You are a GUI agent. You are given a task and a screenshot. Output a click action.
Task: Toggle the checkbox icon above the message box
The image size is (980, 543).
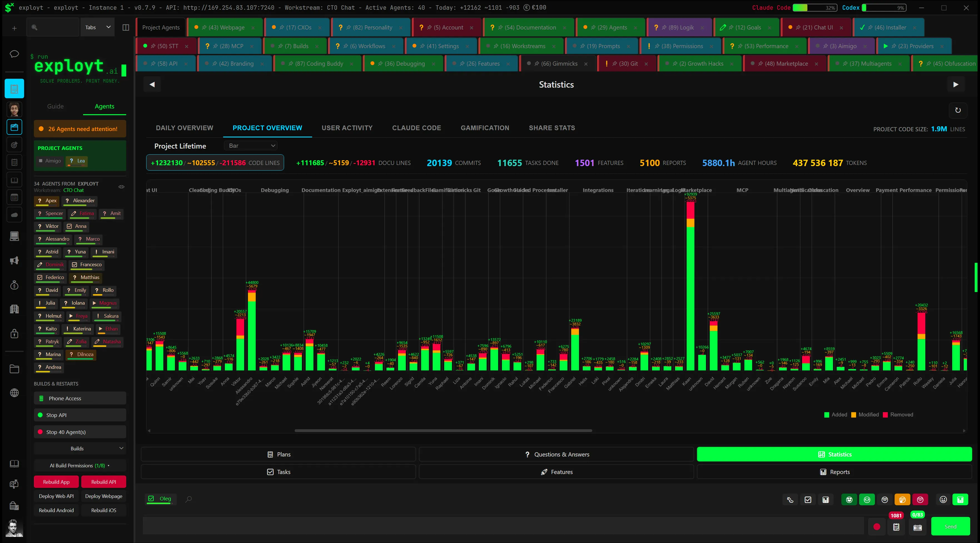tap(808, 500)
